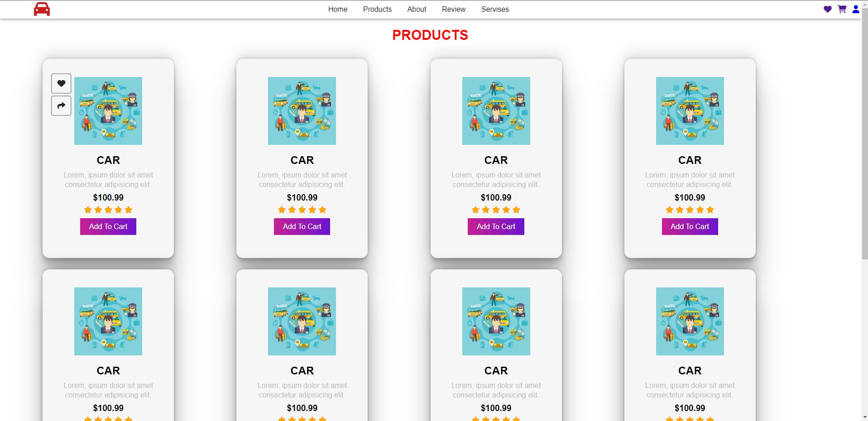This screenshot has height=421, width=868.
Task: Click Add To Cart on the first CAR product
Action: pyautogui.click(x=108, y=226)
